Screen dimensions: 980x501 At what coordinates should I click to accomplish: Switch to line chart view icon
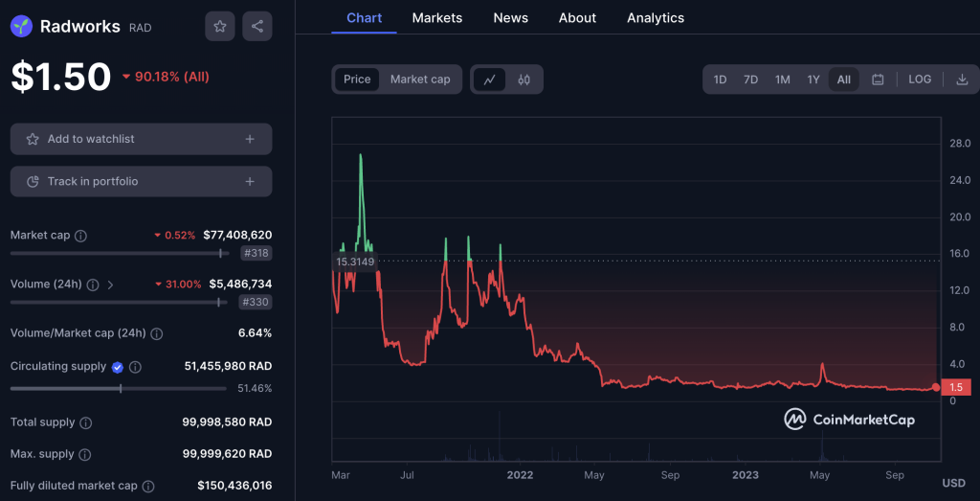pos(489,80)
